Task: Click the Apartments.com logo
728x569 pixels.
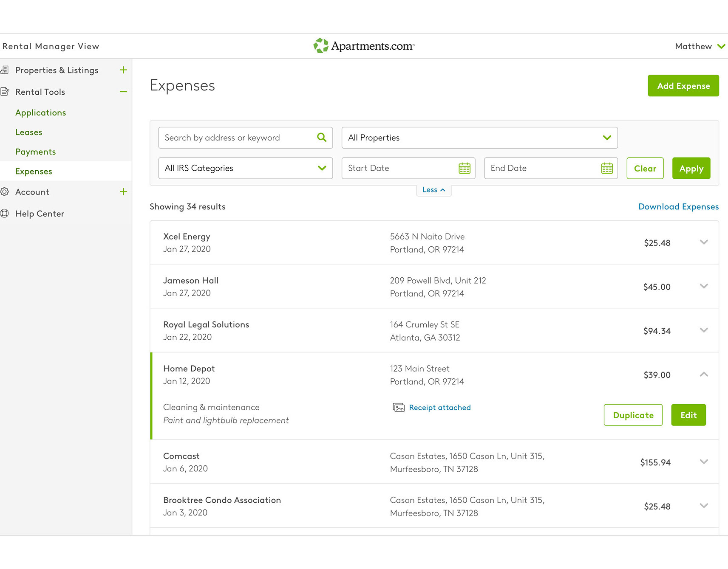Action: [x=364, y=46]
